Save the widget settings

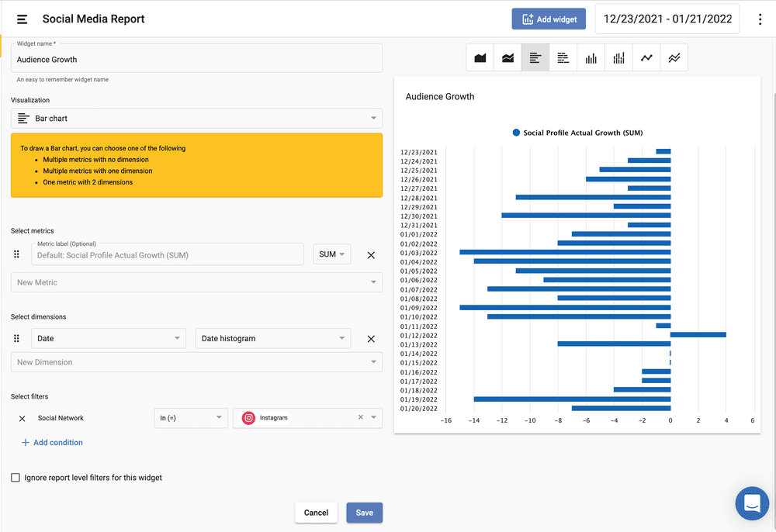point(364,513)
